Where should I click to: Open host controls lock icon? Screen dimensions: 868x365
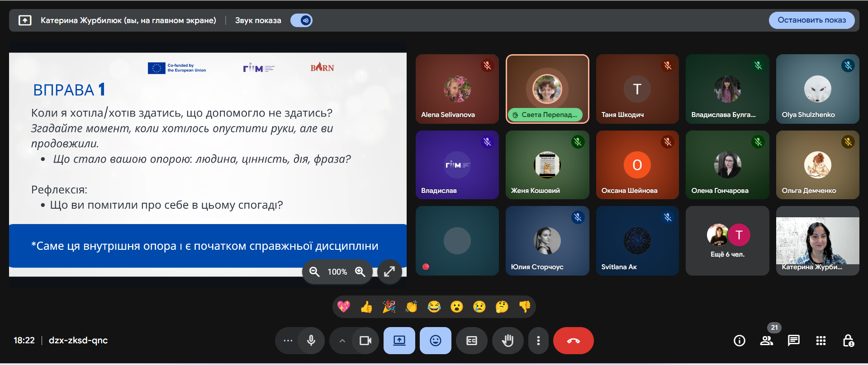coord(848,341)
